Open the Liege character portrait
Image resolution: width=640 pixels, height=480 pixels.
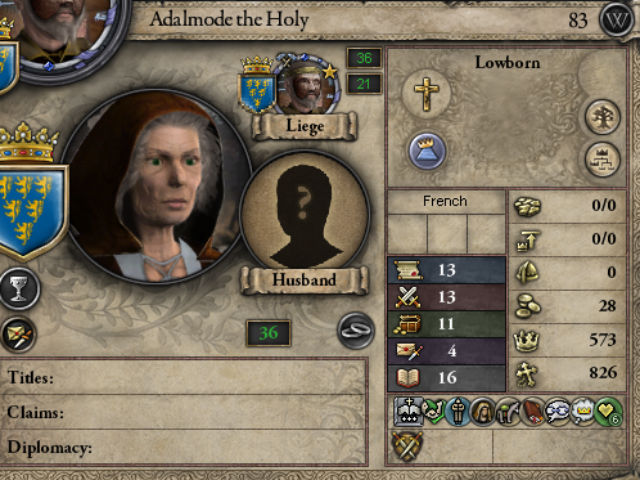point(307,85)
